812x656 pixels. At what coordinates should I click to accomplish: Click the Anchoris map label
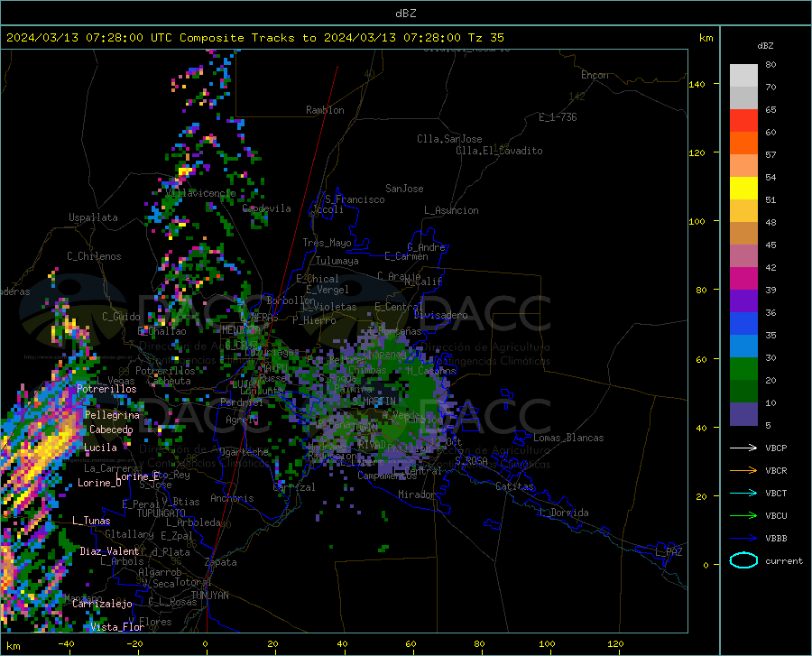(232, 498)
